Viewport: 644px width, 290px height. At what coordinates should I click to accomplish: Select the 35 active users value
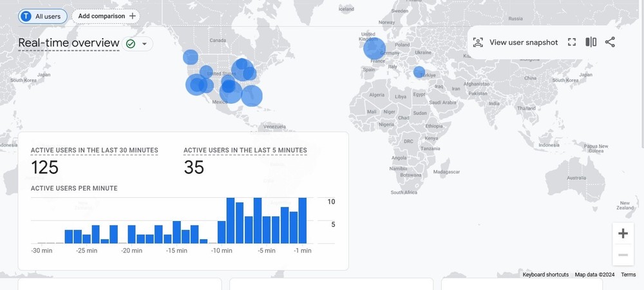194,168
